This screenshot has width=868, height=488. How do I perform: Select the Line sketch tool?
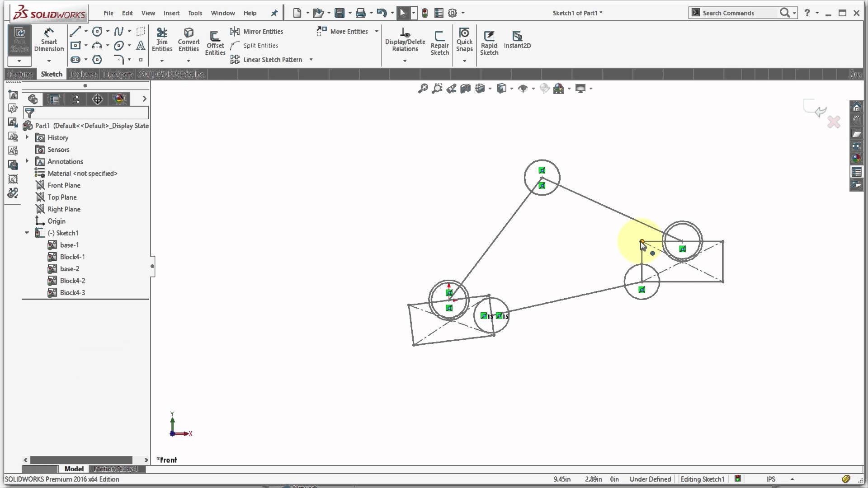[x=75, y=31]
